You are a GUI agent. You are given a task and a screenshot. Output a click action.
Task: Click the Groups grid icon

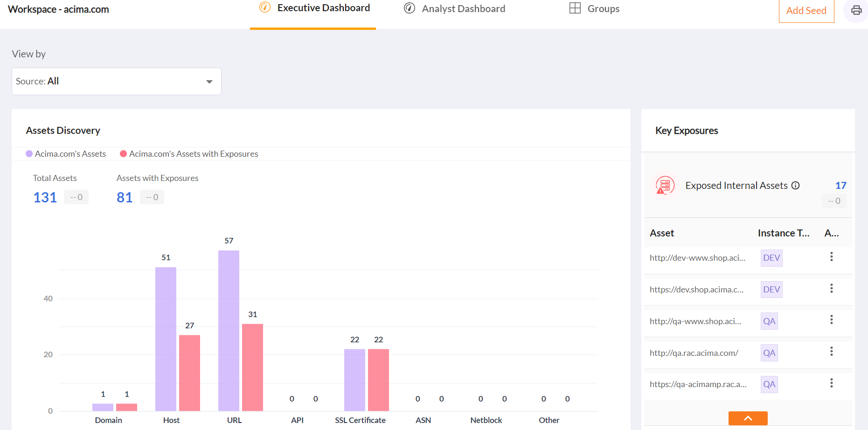(x=575, y=8)
